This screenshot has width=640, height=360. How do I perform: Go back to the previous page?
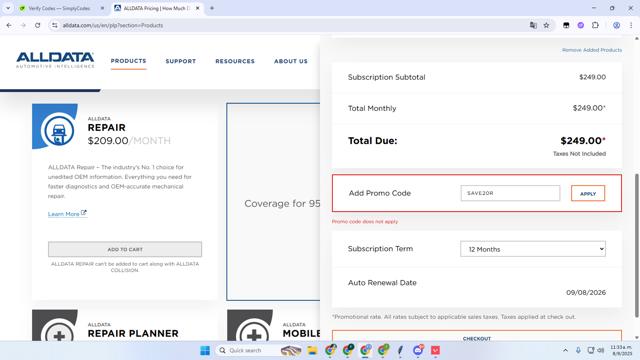click(x=9, y=25)
